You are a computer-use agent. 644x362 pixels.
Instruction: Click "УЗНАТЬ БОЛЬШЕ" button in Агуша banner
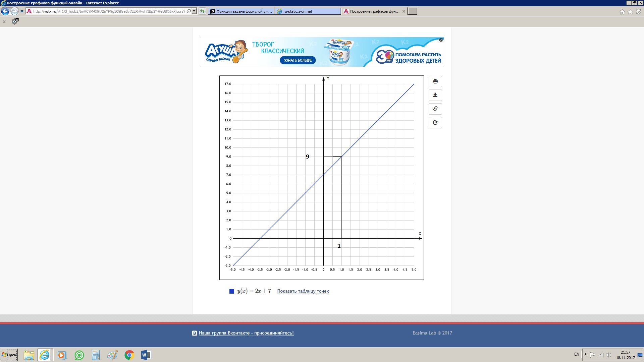click(x=298, y=60)
